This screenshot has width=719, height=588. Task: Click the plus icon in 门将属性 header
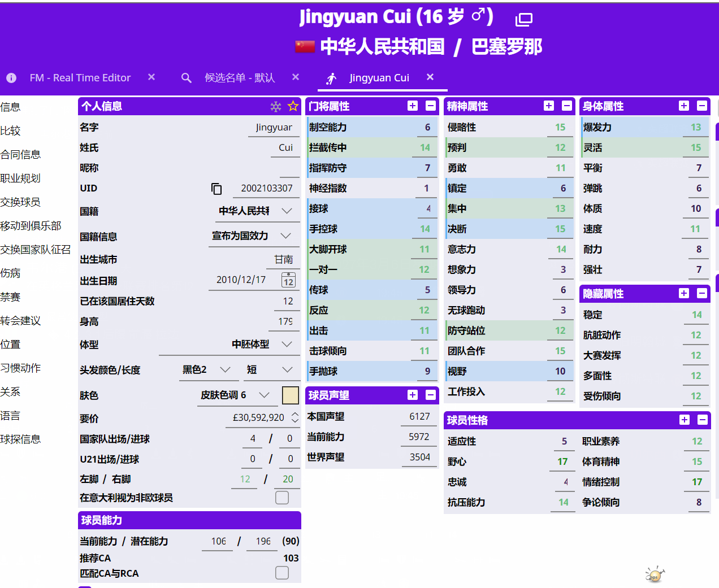(413, 106)
